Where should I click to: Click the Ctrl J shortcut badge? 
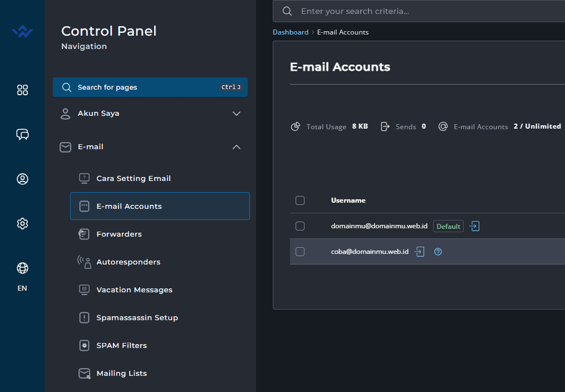coord(231,87)
